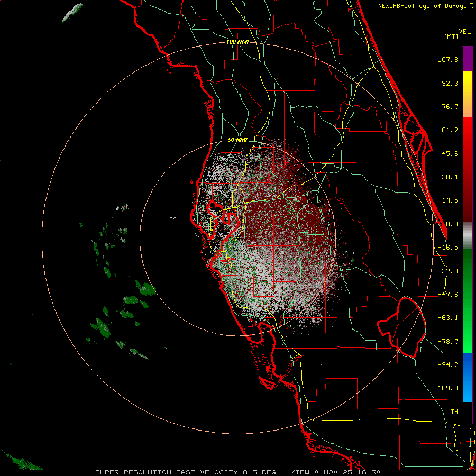Click the -109.8 velocity scale value
This screenshot has width=476, height=476.
(x=446, y=388)
